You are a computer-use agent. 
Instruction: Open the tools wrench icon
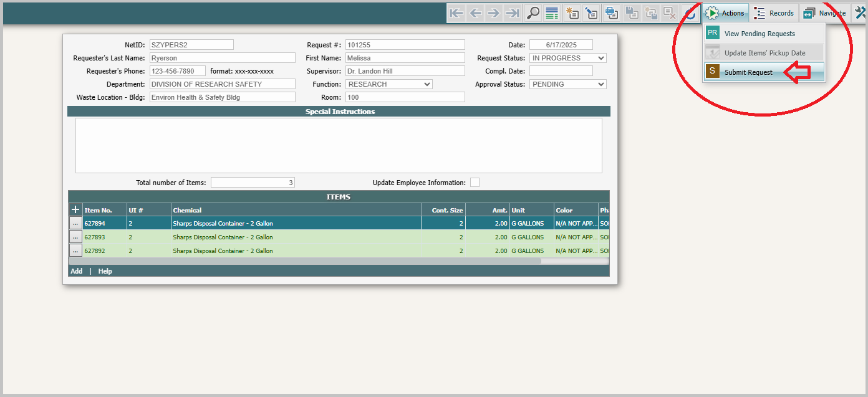(x=860, y=13)
